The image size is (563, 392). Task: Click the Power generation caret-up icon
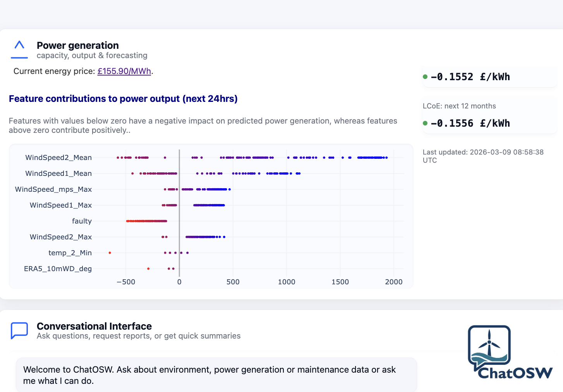19,45
